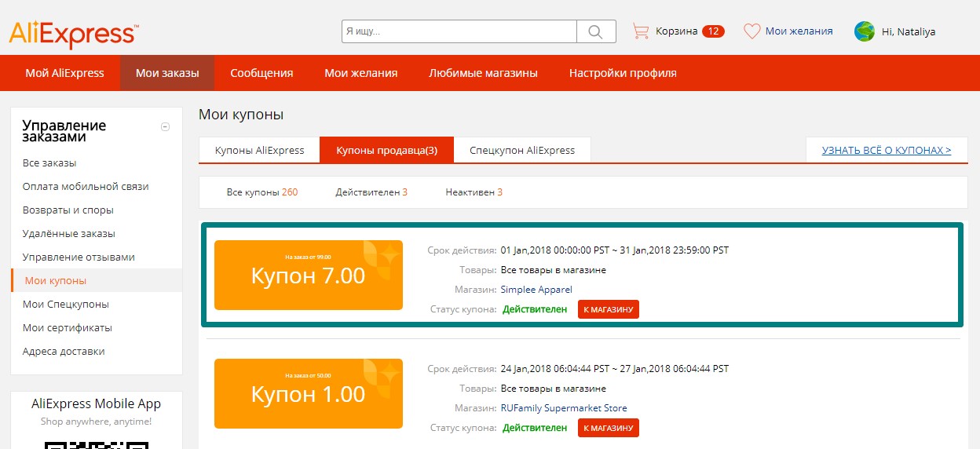
Task: Open Возвраты и споры sidebar link
Action: click(68, 210)
